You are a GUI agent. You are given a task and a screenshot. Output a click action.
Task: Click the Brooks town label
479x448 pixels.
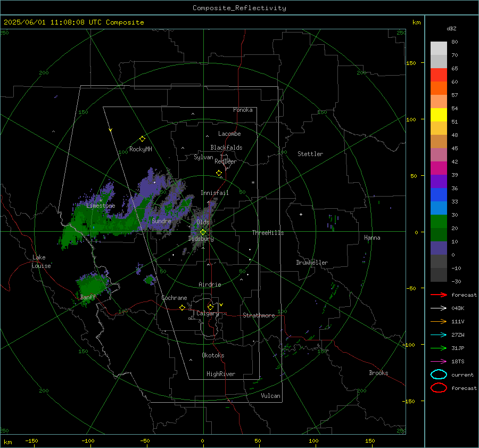[x=378, y=373]
